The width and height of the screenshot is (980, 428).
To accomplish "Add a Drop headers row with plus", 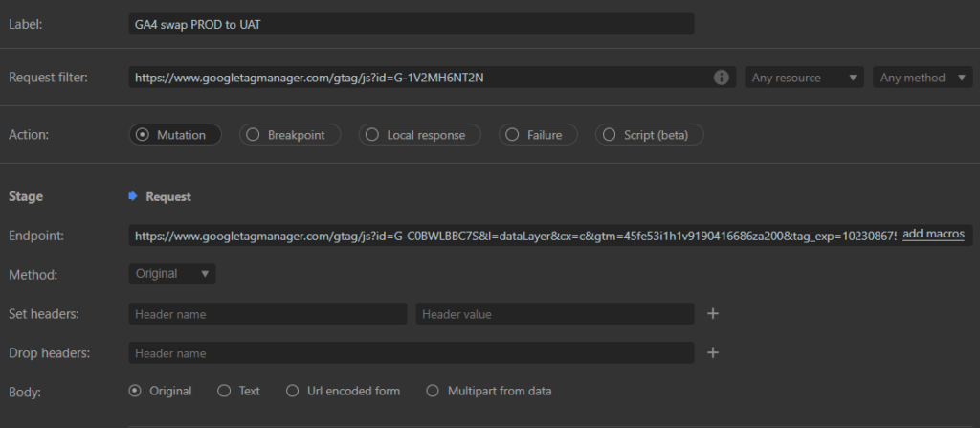I will click(x=712, y=353).
